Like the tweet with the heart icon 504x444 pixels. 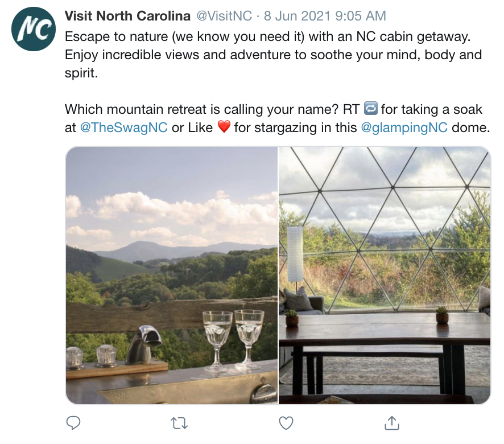[286, 422]
